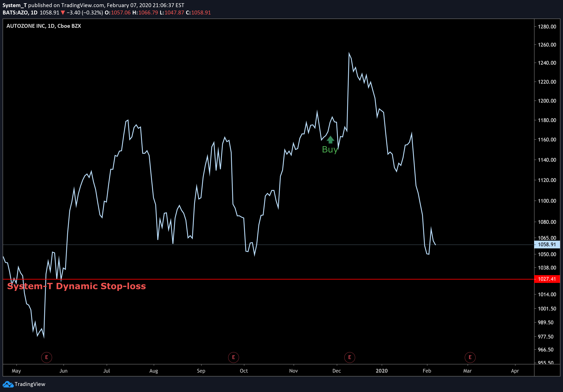This screenshot has width=563, height=392.
Task: Click the −3.40 (−0.32%) change text
Action: point(85,13)
